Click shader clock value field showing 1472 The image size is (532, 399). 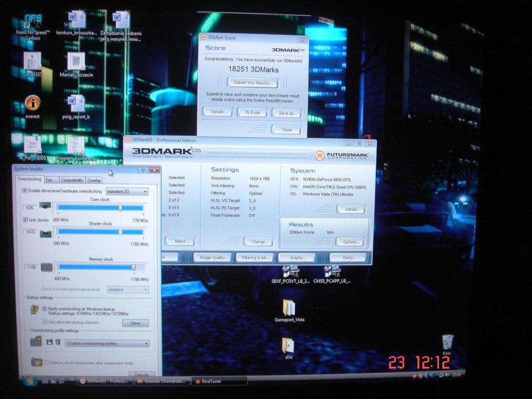[x=31, y=231]
